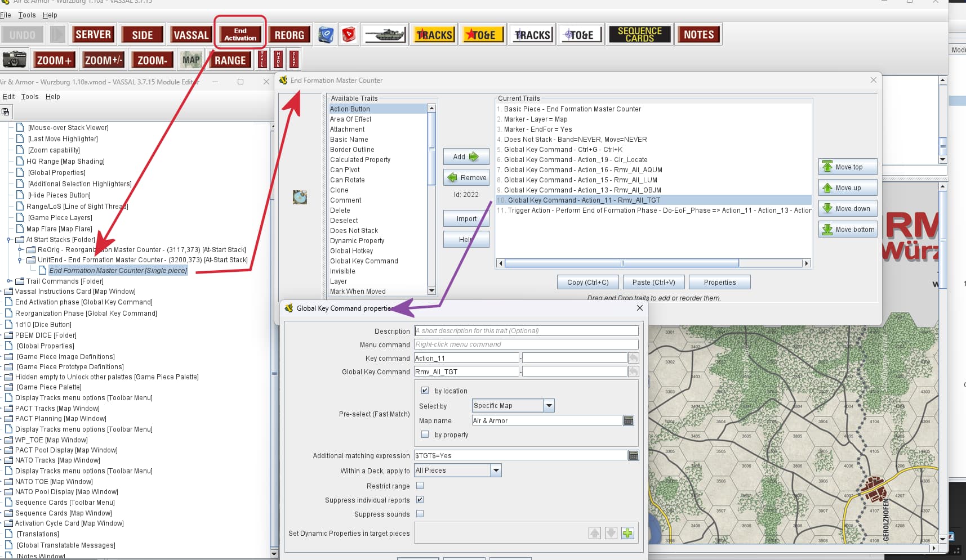Image resolution: width=966 pixels, height=560 pixels.
Task: Click the SERVER toolbar button
Action: tap(93, 34)
